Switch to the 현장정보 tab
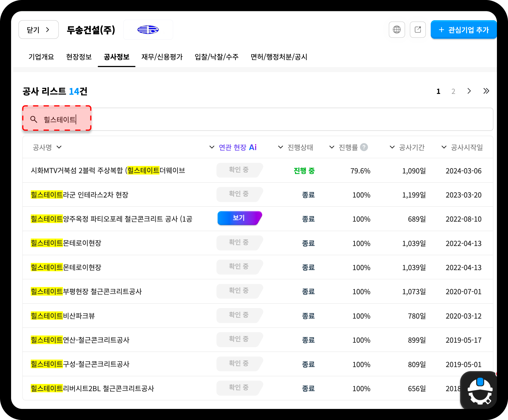This screenshot has width=508, height=420. 79,57
